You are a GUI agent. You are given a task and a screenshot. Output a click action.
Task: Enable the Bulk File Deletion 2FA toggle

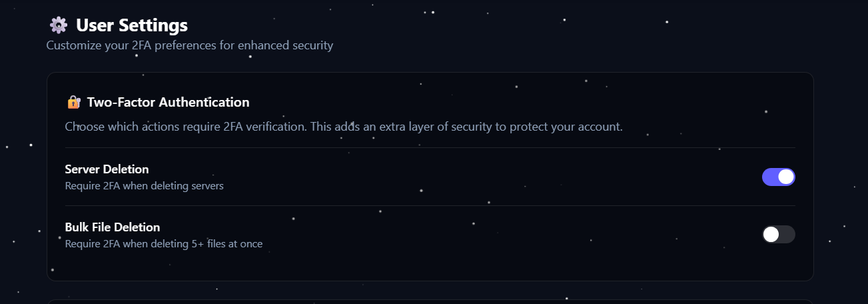pyautogui.click(x=778, y=235)
